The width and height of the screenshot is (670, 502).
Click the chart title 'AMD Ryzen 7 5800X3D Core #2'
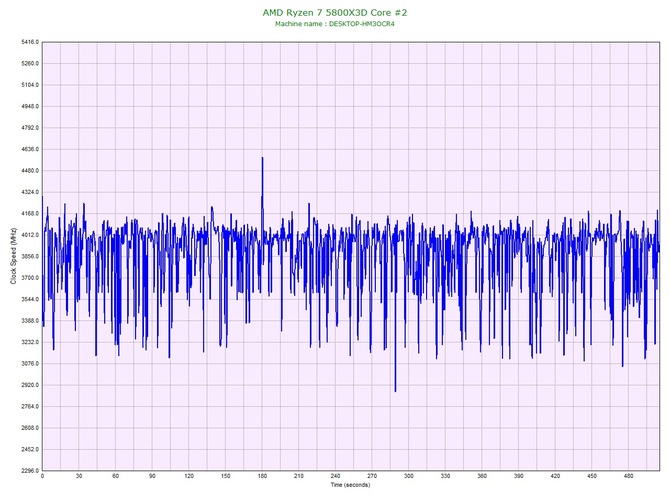coord(335,12)
